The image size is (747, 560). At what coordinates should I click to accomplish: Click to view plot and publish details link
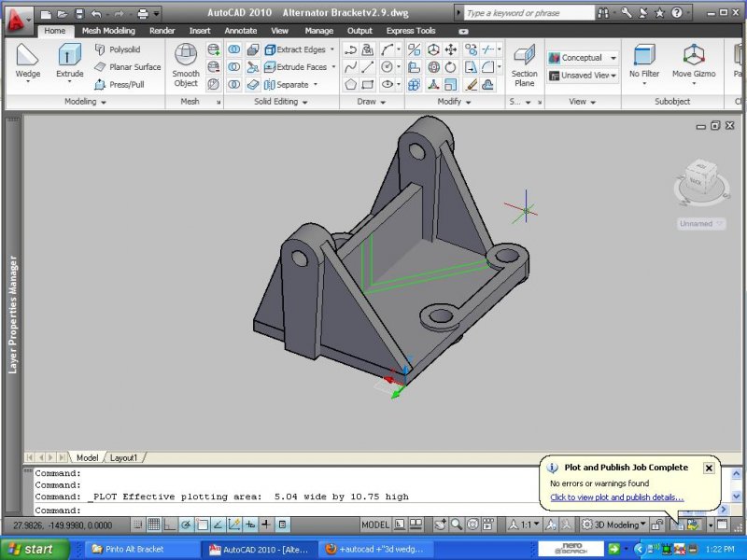[616, 497]
